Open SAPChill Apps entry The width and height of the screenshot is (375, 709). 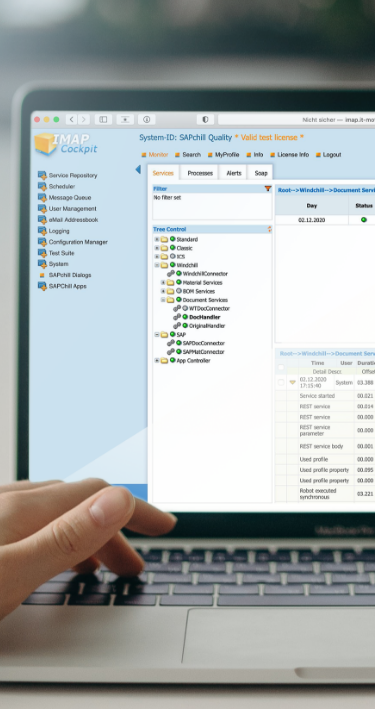[x=62, y=286]
